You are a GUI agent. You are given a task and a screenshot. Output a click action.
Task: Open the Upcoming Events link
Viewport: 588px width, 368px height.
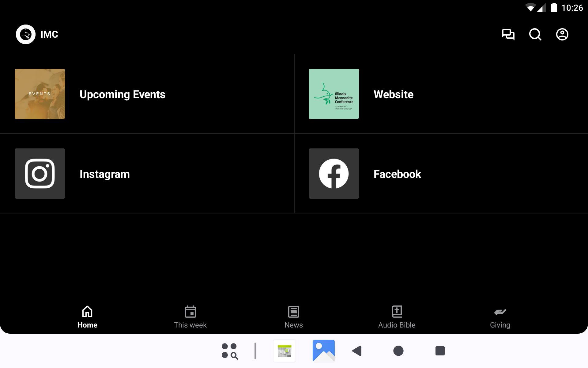coord(123,94)
